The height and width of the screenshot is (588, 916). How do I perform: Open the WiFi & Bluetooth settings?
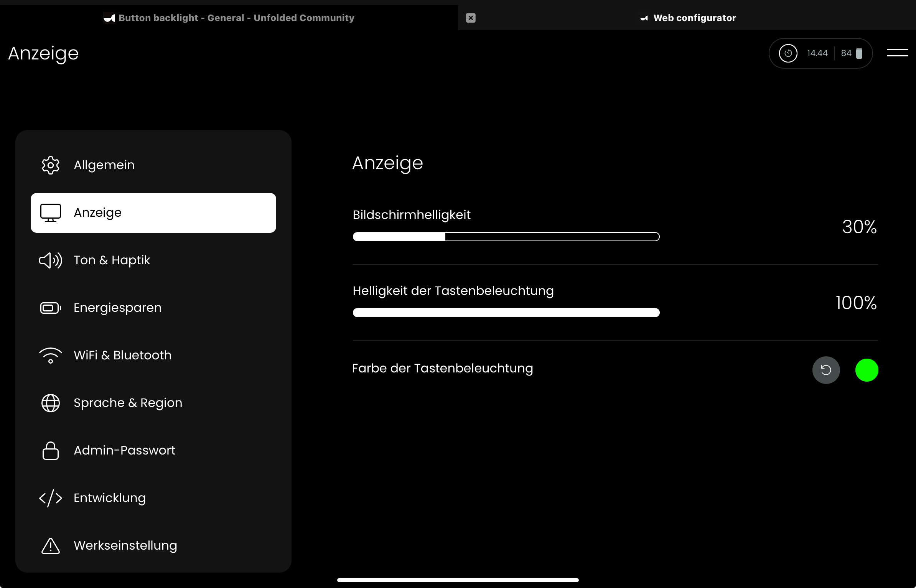(122, 356)
